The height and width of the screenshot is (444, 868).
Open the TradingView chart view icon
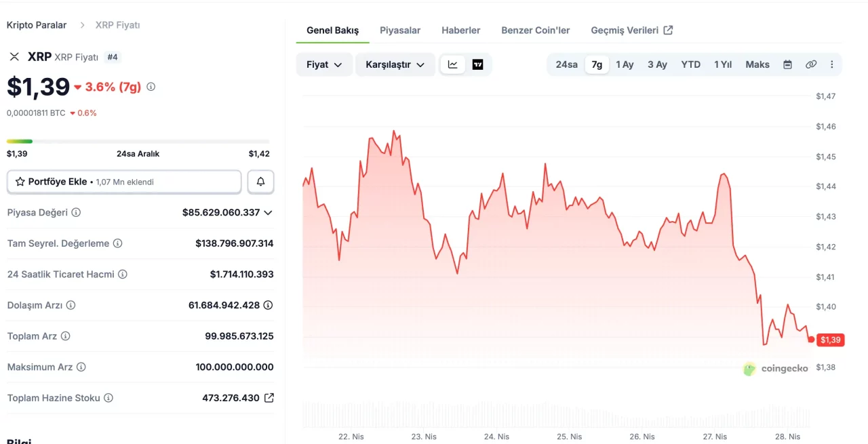478,64
